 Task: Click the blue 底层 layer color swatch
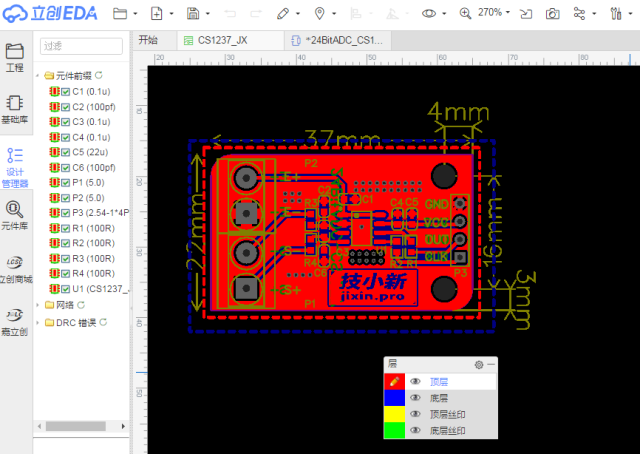point(394,398)
